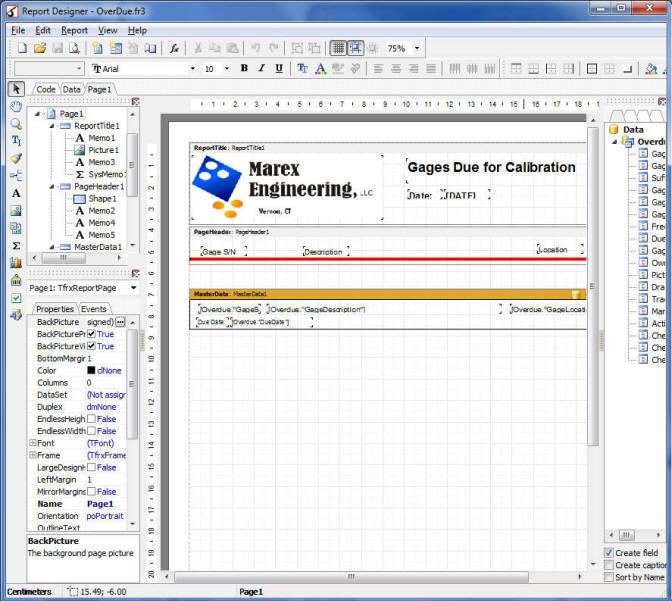Toggle Bold text formatting
The image size is (672, 601).
click(x=244, y=68)
